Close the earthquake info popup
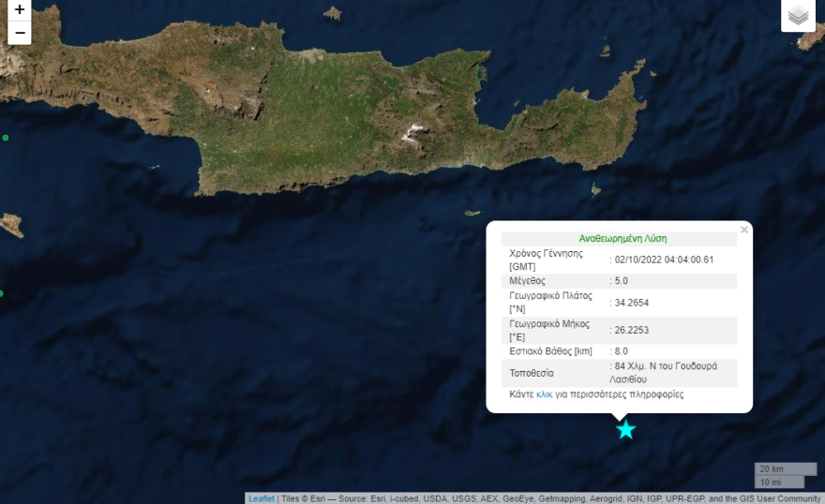825x504 pixels. tap(744, 230)
